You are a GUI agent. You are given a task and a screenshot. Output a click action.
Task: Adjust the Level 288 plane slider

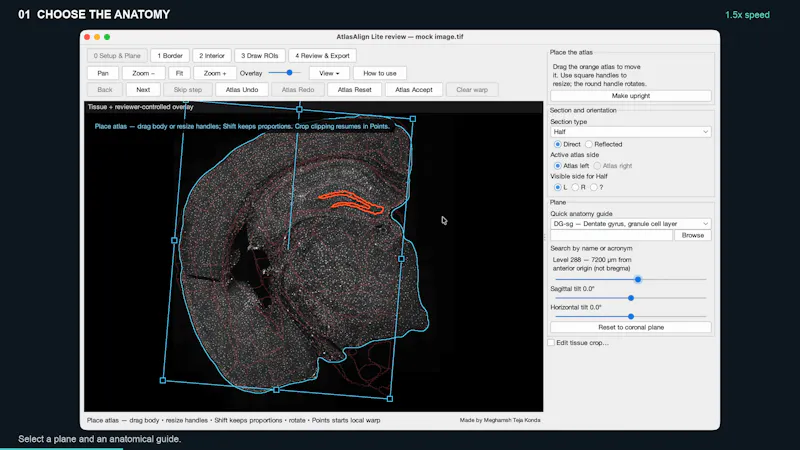(631, 280)
